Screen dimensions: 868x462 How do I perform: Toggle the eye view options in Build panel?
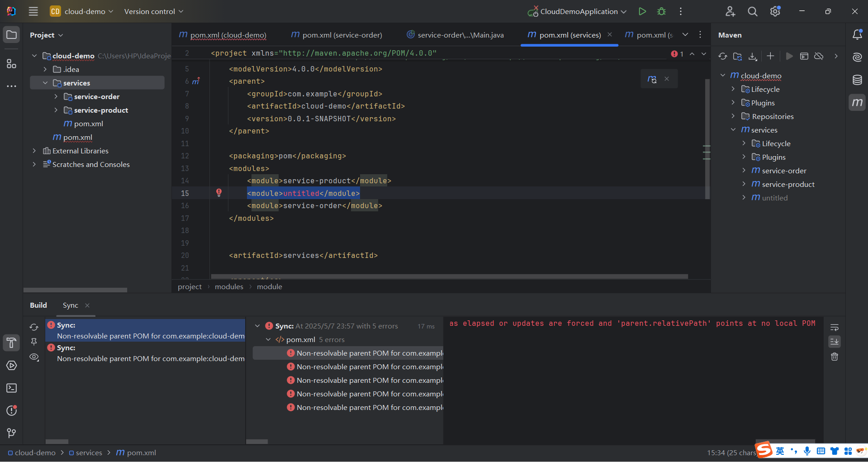coord(34,357)
